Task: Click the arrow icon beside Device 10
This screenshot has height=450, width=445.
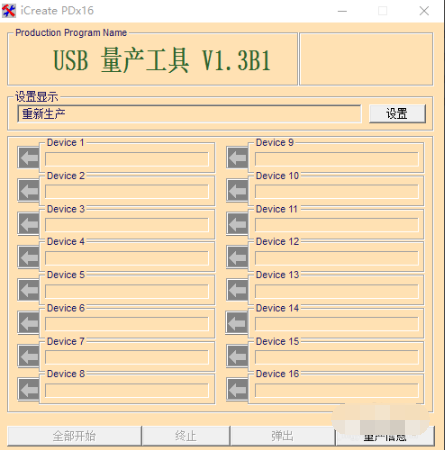Action: (x=237, y=190)
